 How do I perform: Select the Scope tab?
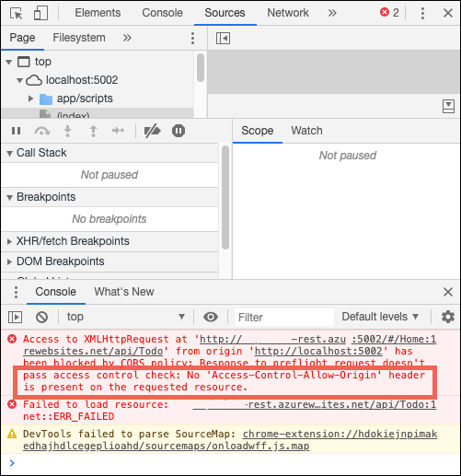(x=257, y=131)
